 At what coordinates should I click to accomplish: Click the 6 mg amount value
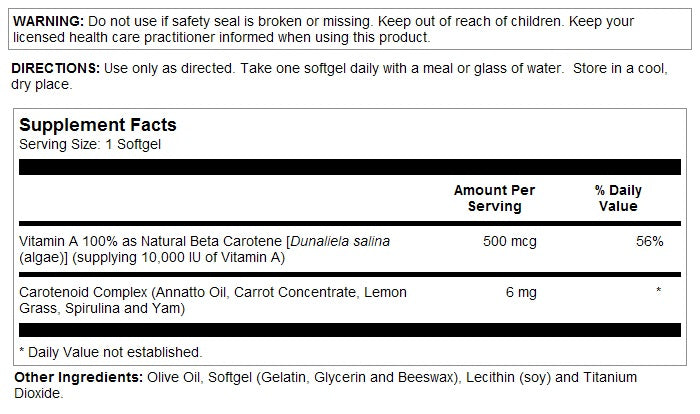[x=521, y=292]
